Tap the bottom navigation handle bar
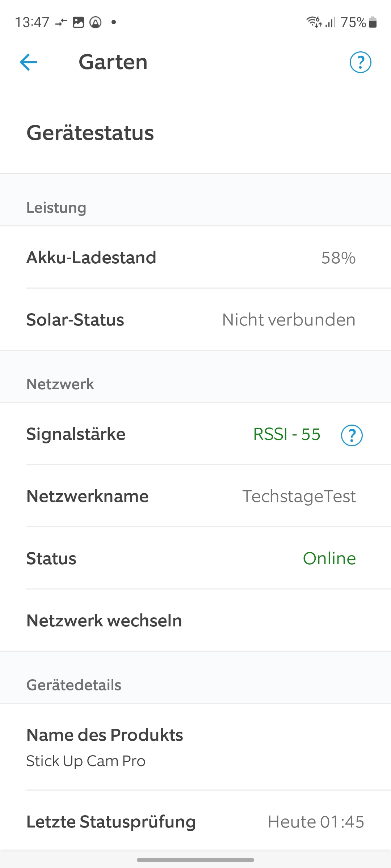Screen dimensions: 391x868 pos(195,860)
